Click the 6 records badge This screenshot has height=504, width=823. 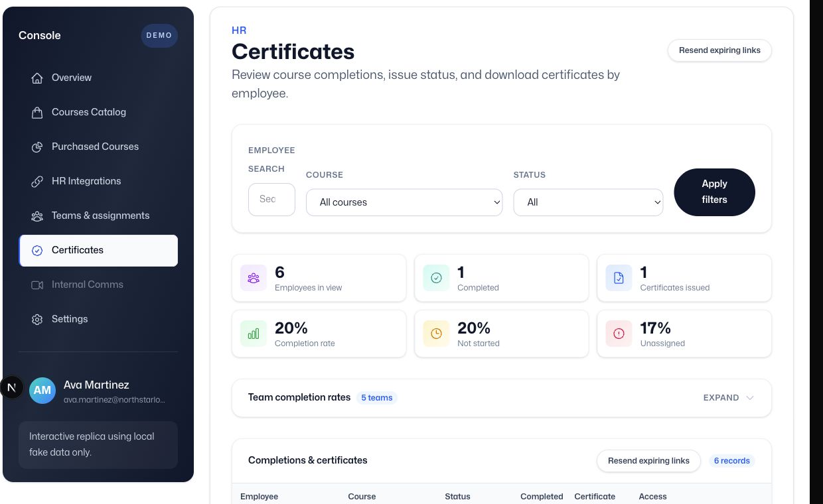(x=731, y=461)
